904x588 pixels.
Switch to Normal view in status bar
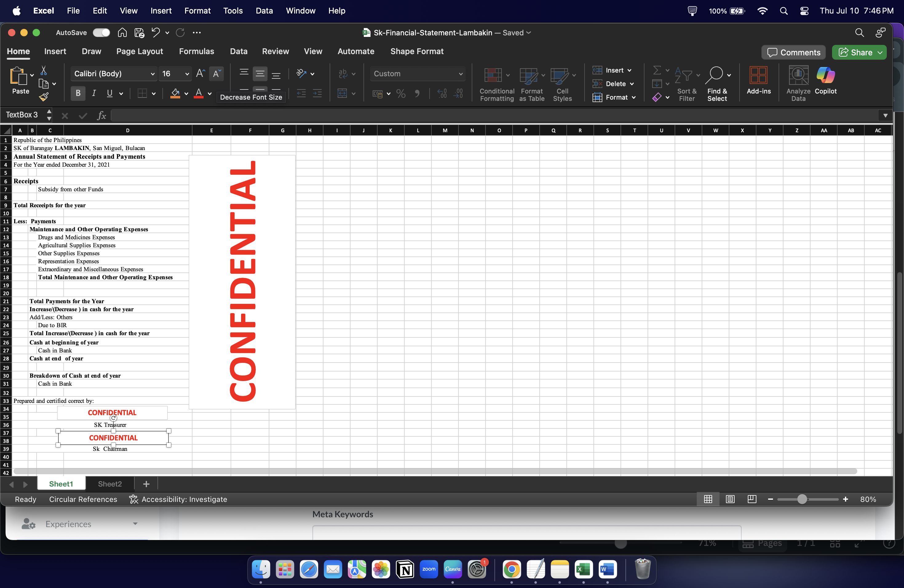(x=708, y=499)
